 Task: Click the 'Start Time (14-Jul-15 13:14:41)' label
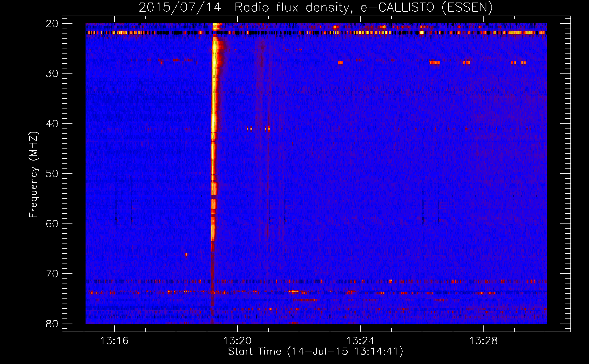[x=316, y=352]
